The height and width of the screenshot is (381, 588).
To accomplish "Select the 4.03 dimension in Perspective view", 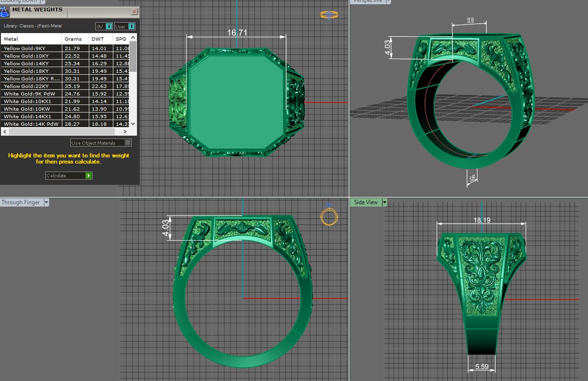I will click(x=388, y=48).
